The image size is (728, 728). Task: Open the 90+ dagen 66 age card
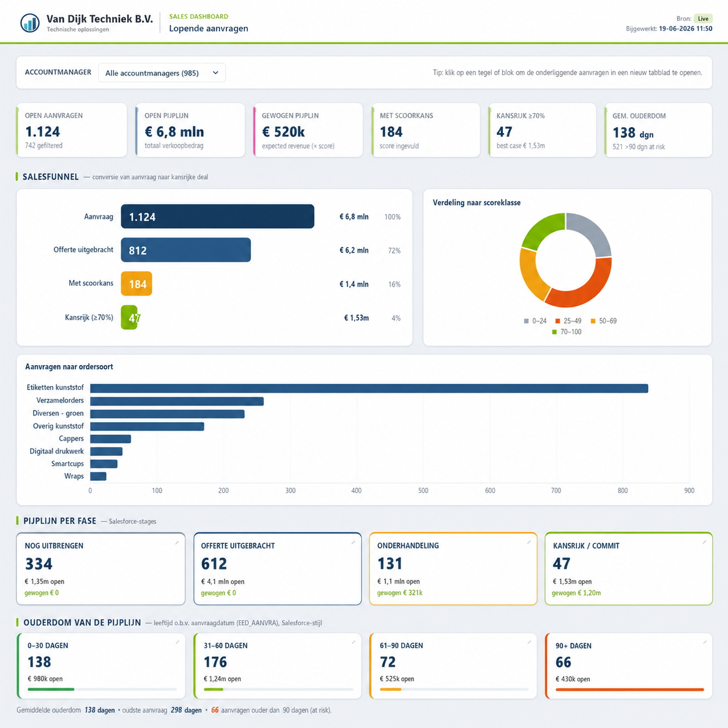629,666
